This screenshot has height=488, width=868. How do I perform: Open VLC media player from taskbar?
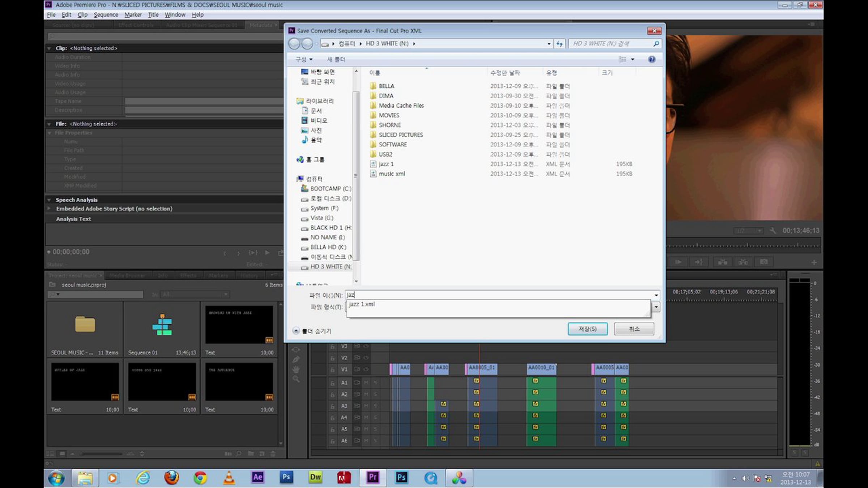pos(229,478)
